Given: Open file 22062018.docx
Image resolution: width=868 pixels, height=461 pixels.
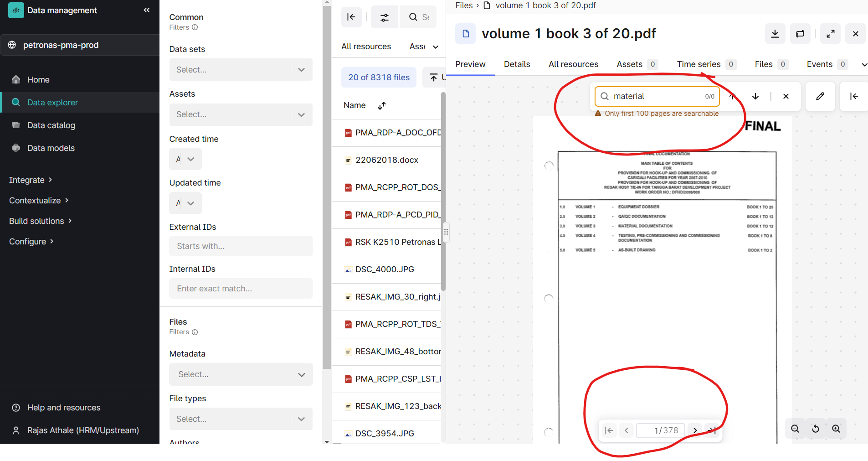Looking at the screenshot, I should pyautogui.click(x=386, y=160).
